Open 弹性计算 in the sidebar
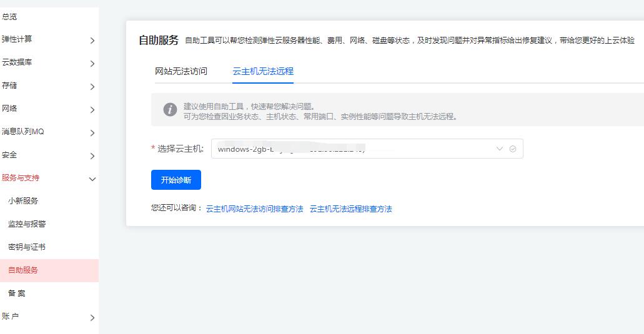Image resolution: width=644 pixels, height=334 pixels. coord(17,39)
